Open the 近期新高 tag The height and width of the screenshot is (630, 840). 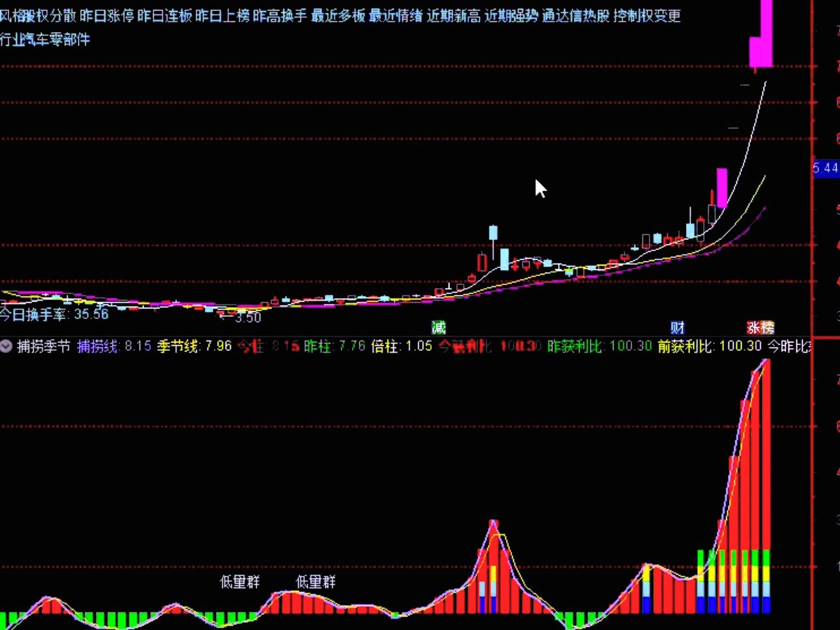click(x=453, y=16)
